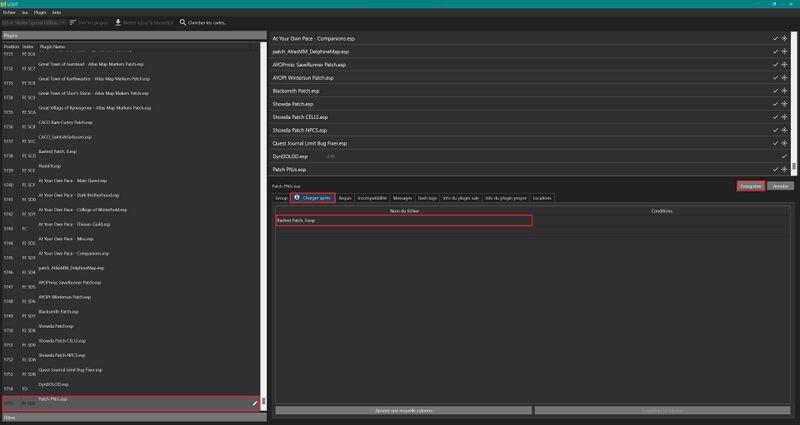Click the checkmark icon on DynDOLOD.esp card
The image size is (800, 425).
[784, 156]
